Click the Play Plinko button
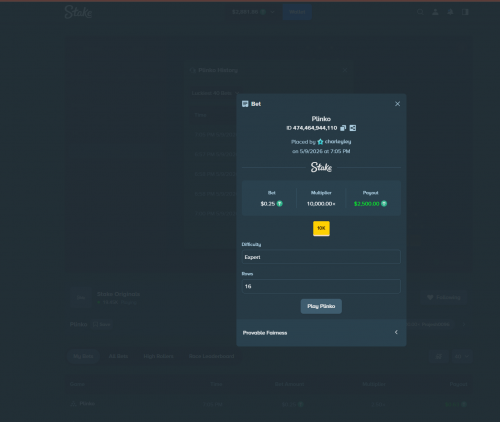Image resolution: width=500 pixels, height=422 pixels. pyautogui.click(x=321, y=306)
